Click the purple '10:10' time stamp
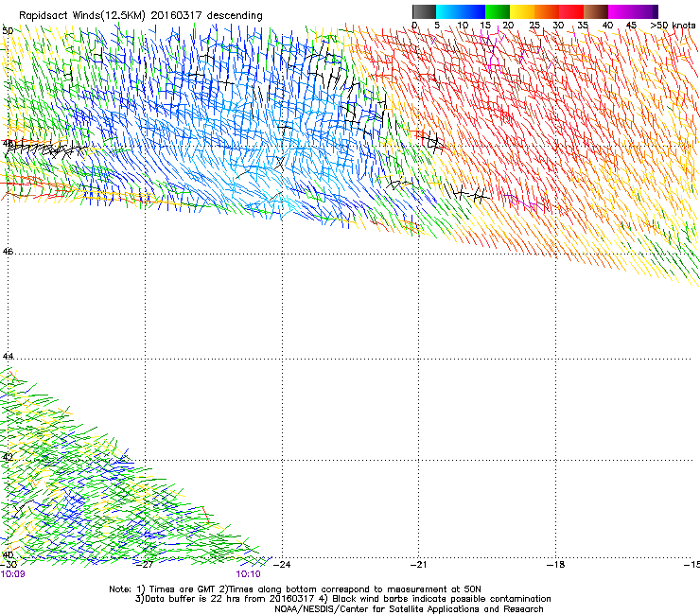The image size is (700, 615). [x=248, y=574]
